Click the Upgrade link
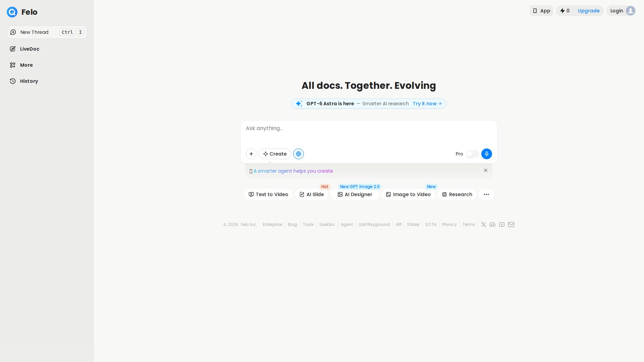This screenshot has height=362, width=644. click(x=589, y=11)
